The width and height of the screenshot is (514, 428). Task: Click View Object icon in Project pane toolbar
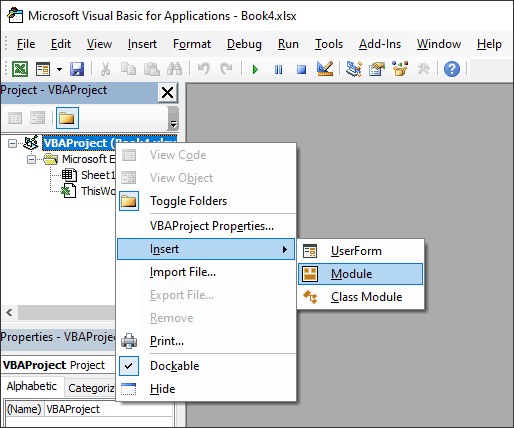point(37,118)
